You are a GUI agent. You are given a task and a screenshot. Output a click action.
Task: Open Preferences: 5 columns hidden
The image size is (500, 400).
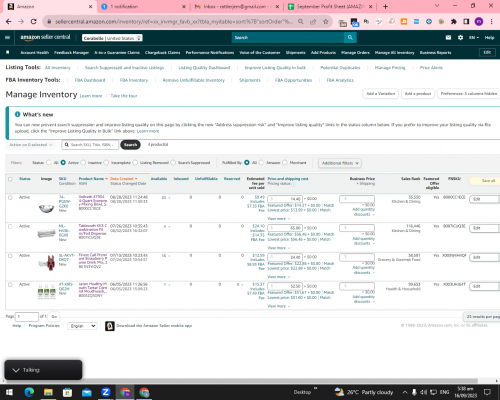pyautogui.click(x=469, y=94)
